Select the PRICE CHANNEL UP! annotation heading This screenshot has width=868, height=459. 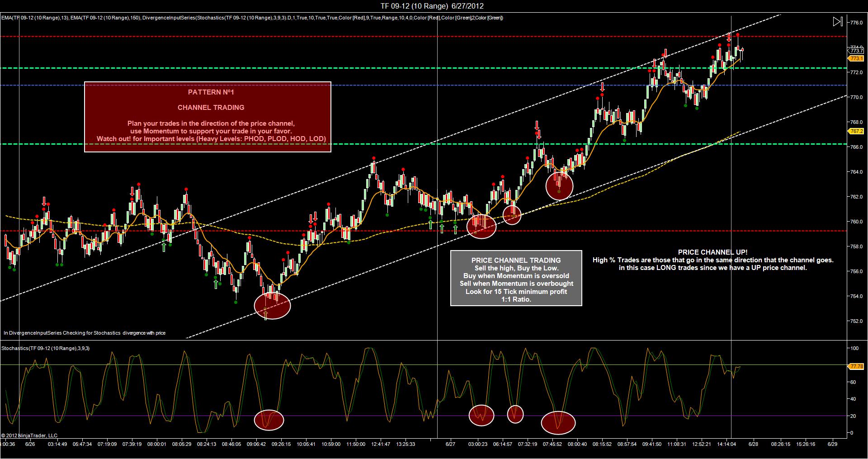pyautogui.click(x=713, y=252)
